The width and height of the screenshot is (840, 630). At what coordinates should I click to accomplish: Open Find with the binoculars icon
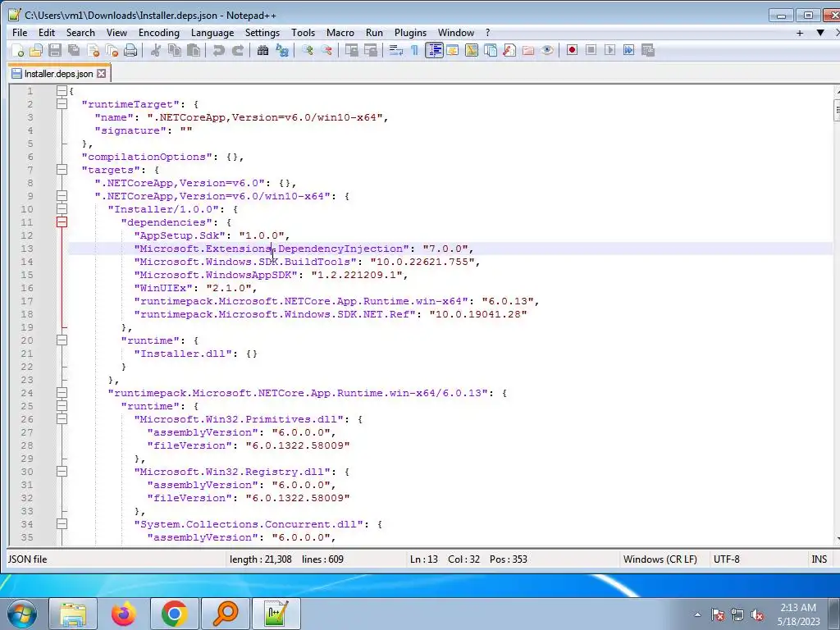(262, 50)
